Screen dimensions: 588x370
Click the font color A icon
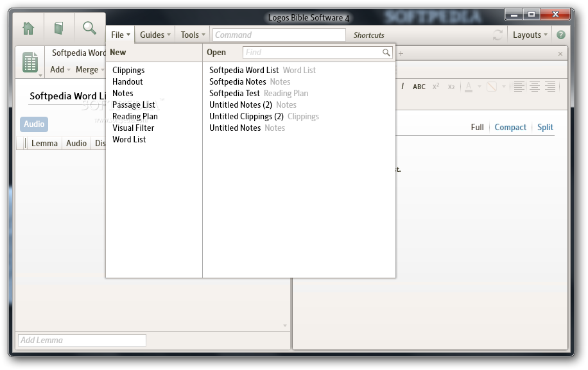click(x=469, y=87)
